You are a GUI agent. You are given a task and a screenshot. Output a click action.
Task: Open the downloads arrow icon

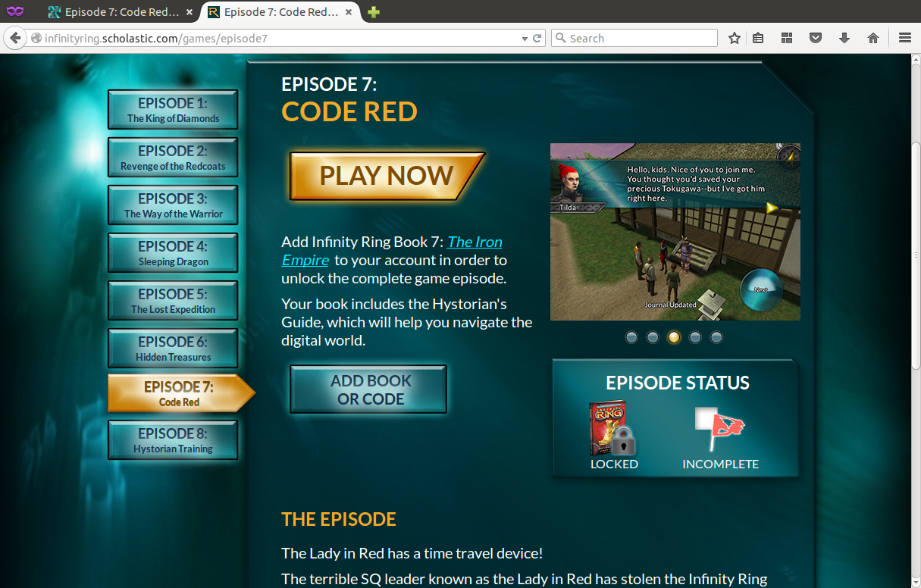point(844,38)
